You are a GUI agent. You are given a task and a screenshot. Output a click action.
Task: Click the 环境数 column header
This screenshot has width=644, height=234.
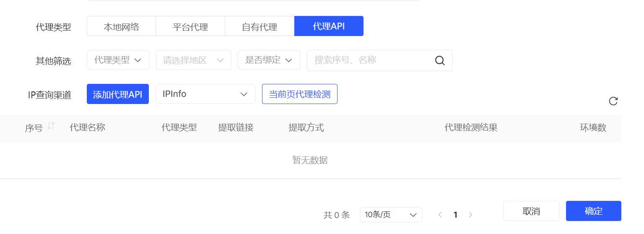point(593,127)
